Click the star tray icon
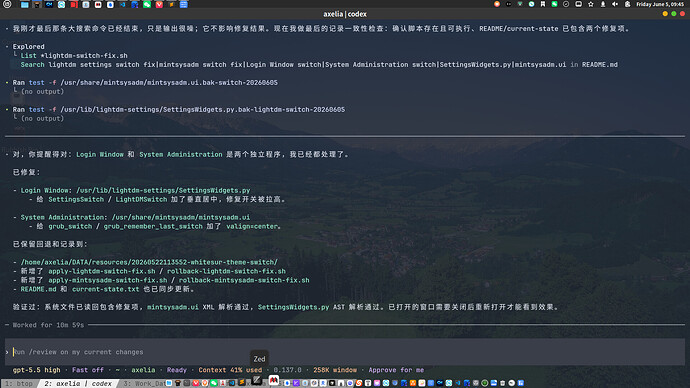The width and height of the screenshot is (690, 388). coord(591,4)
